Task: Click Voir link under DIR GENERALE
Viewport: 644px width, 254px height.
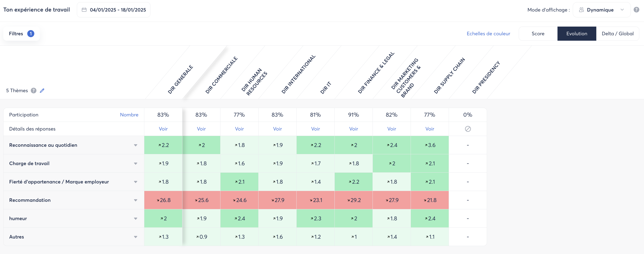Action: tap(163, 129)
